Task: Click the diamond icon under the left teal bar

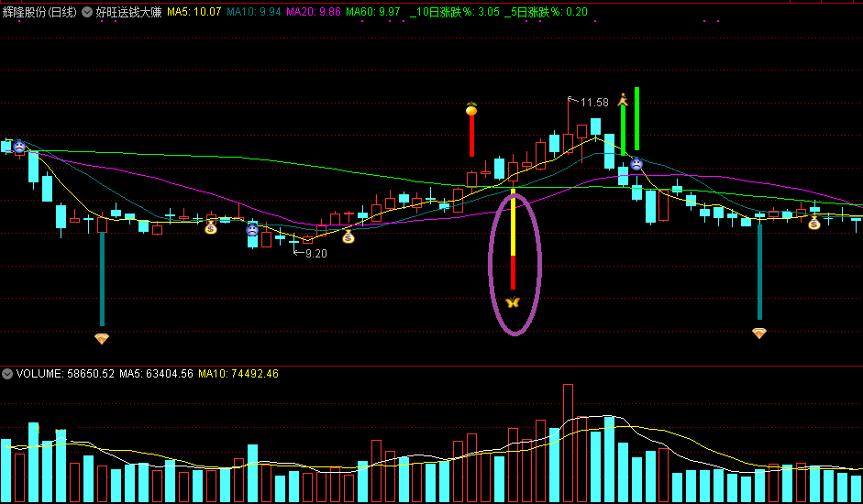Action: click(x=102, y=338)
